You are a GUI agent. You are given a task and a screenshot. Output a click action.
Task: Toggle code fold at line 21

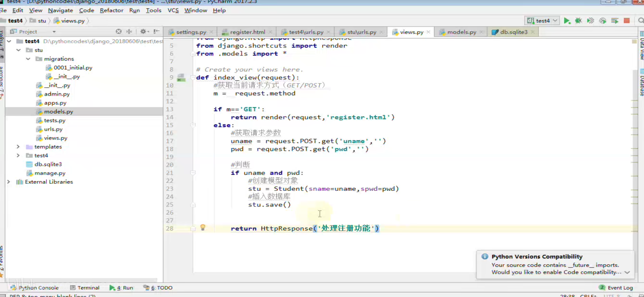pyautogui.click(x=193, y=173)
